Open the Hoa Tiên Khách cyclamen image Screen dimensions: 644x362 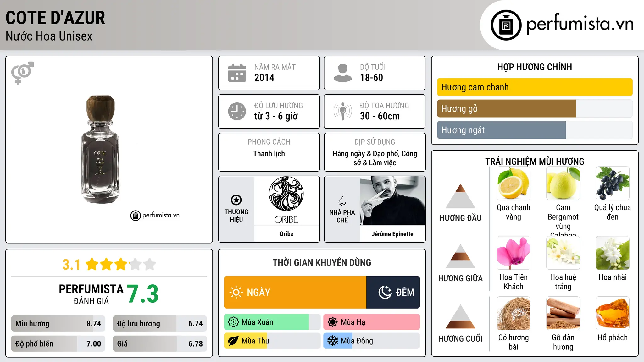pos(514,253)
